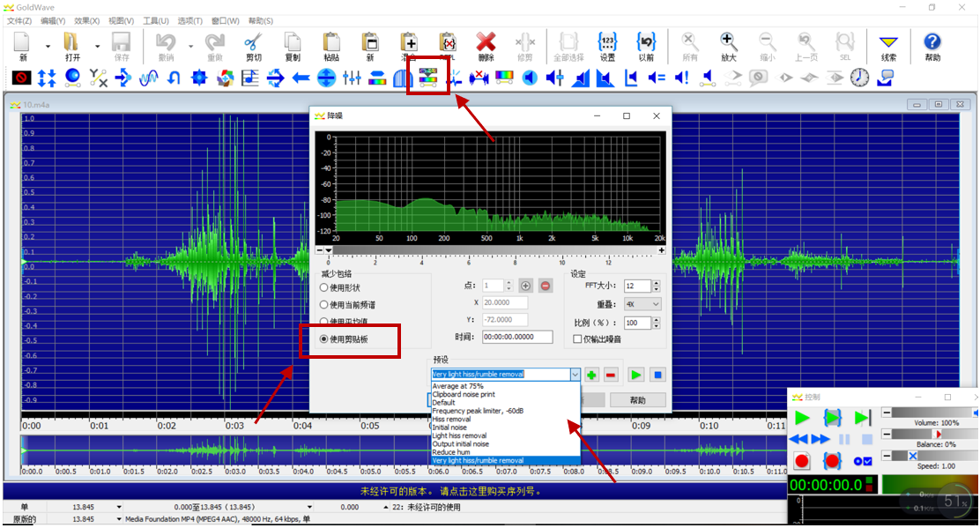Enable the 仅输出噪音 checkbox
Image resolution: width=980 pixels, height=528 pixels.
[577, 338]
